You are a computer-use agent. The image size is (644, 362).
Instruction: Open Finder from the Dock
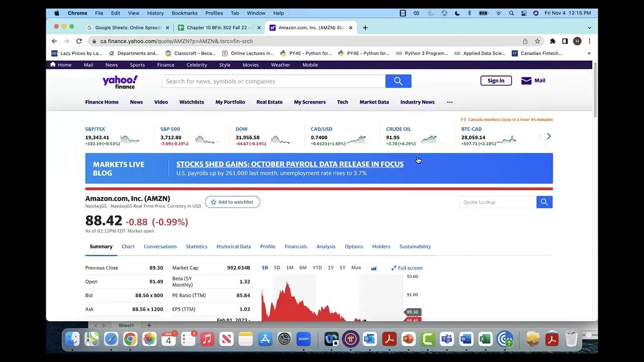point(72,339)
